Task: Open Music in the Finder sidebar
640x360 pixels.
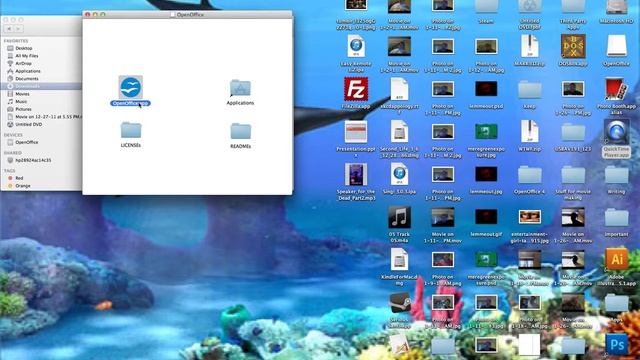Action: coord(21,102)
